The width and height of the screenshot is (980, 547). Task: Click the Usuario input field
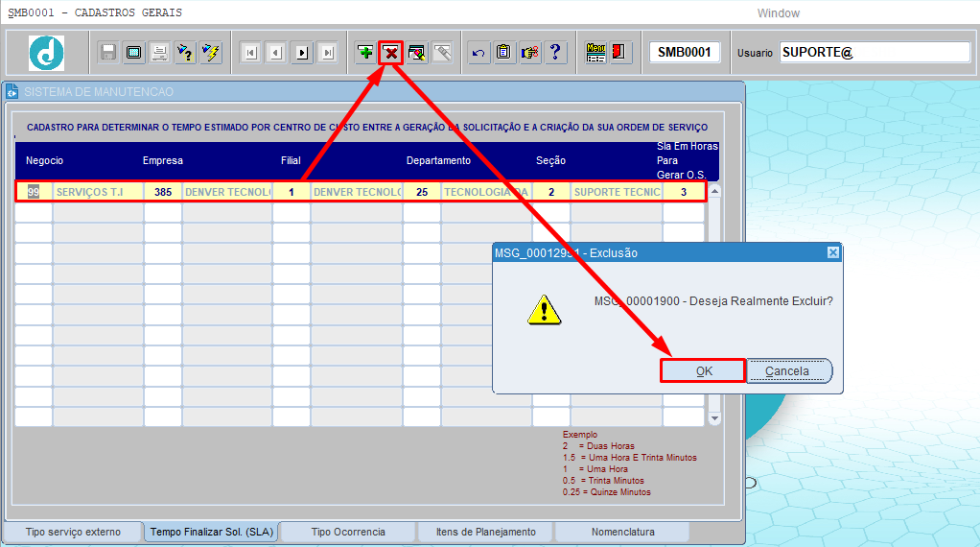coord(875,53)
